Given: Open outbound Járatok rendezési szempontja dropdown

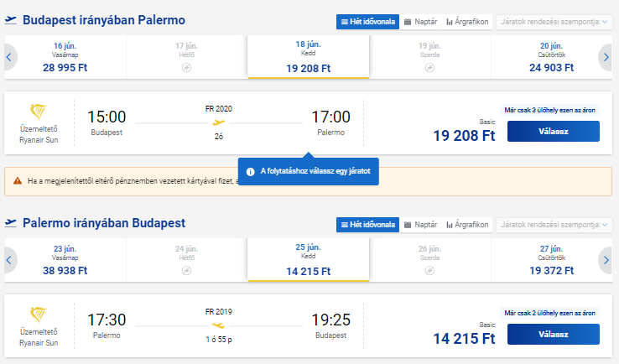Looking at the screenshot, I should (x=554, y=22).
